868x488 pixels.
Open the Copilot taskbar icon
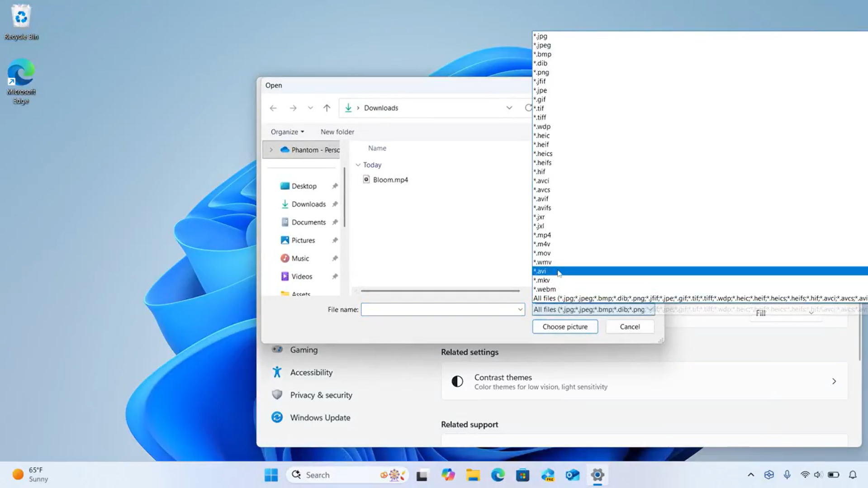point(448,475)
